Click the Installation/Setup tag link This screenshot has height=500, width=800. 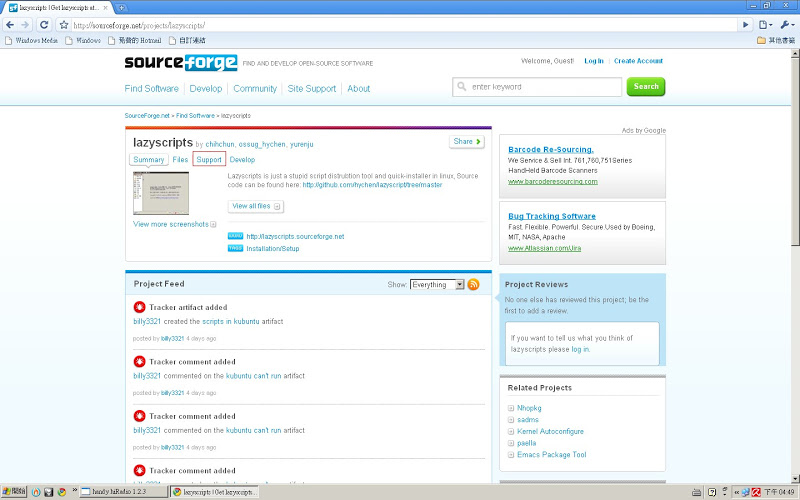pyautogui.click(x=273, y=248)
